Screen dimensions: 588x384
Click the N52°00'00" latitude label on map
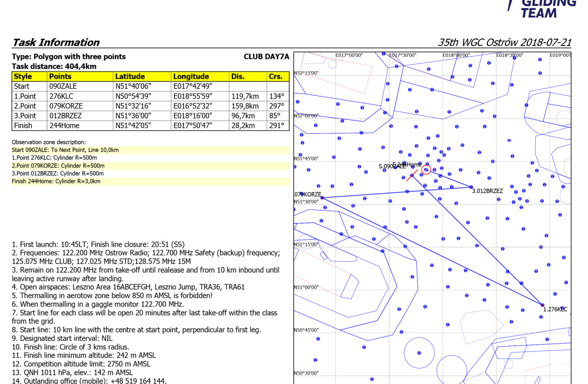tap(306, 116)
